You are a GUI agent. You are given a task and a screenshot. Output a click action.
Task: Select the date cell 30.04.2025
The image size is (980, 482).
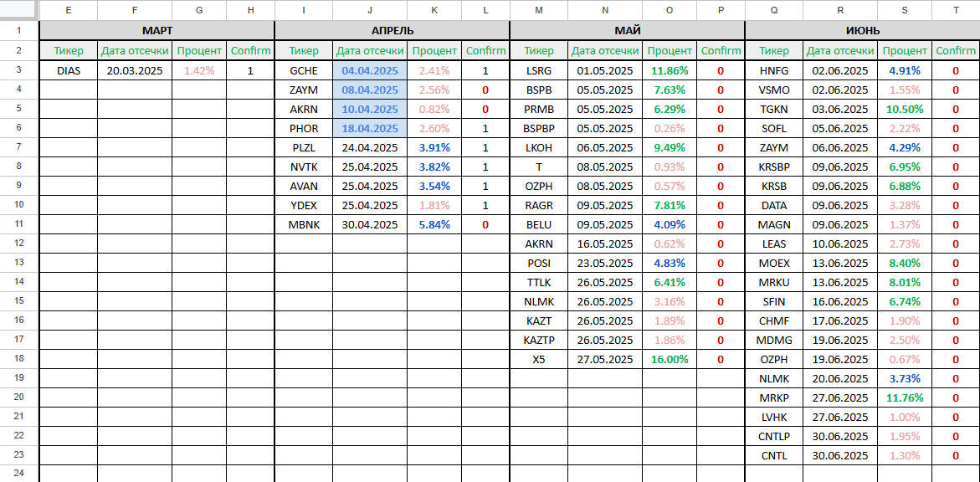click(369, 224)
